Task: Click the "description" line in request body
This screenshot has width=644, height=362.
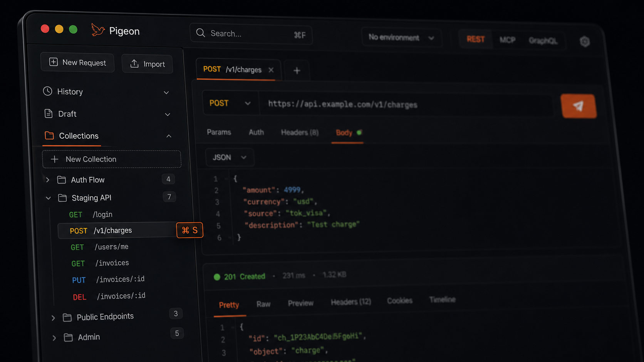Action: (x=302, y=225)
